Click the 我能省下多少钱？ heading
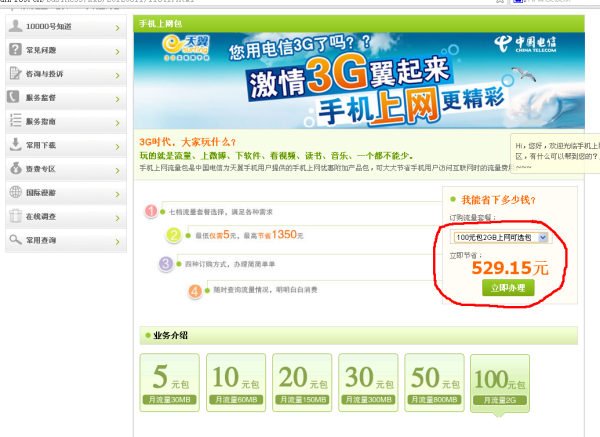 point(498,200)
